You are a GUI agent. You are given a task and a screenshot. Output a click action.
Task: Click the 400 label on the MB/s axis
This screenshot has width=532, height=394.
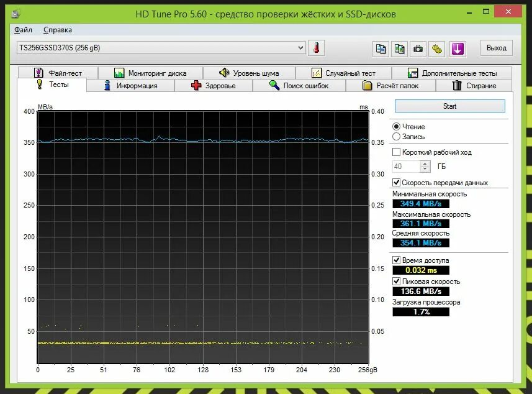tap(29, 111)
